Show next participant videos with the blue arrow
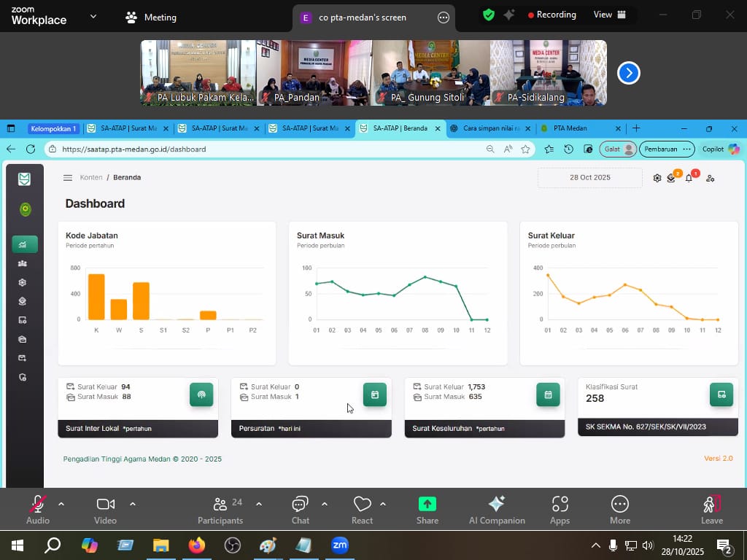 pos(629,73)
